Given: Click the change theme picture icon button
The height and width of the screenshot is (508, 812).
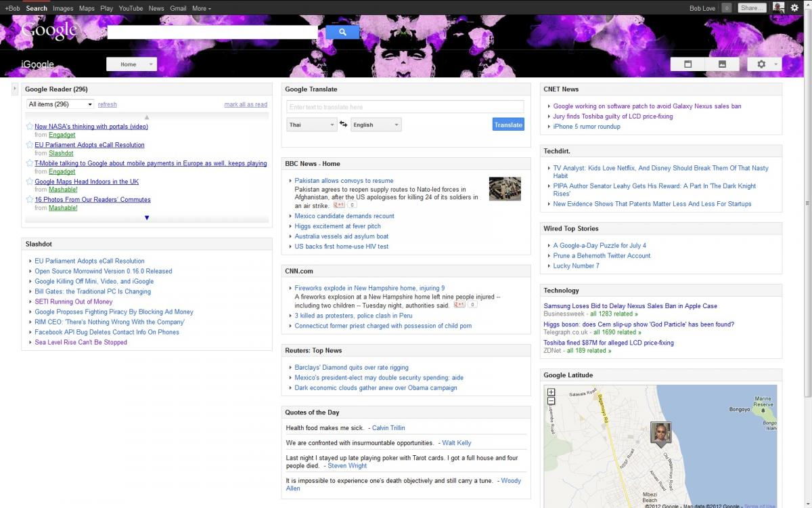Looking at the screenshot, I should pyautogui.click(x=722, y=64).
